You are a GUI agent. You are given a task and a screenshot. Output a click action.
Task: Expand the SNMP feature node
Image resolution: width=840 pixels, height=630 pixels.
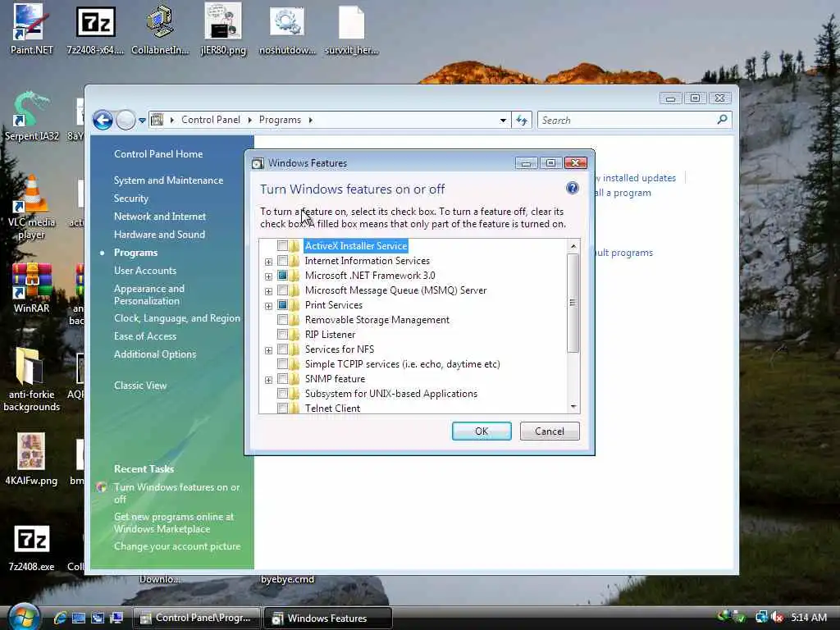coord(268,380)
